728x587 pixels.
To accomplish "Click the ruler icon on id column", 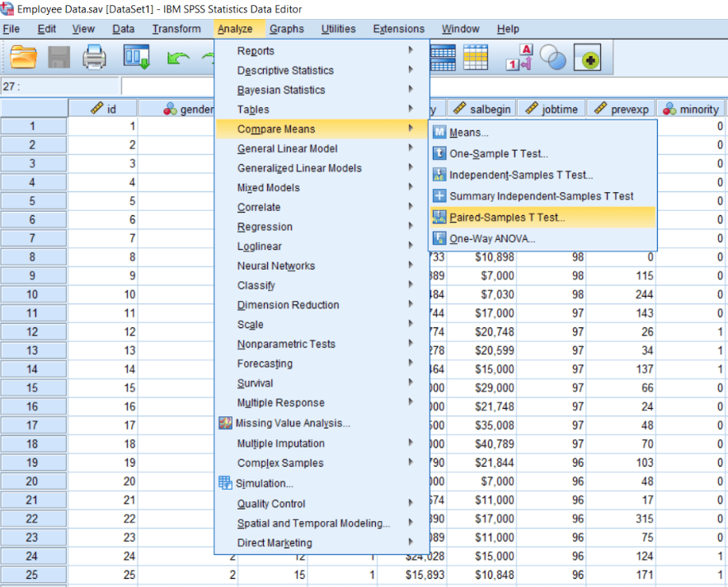I will point(96,108).
